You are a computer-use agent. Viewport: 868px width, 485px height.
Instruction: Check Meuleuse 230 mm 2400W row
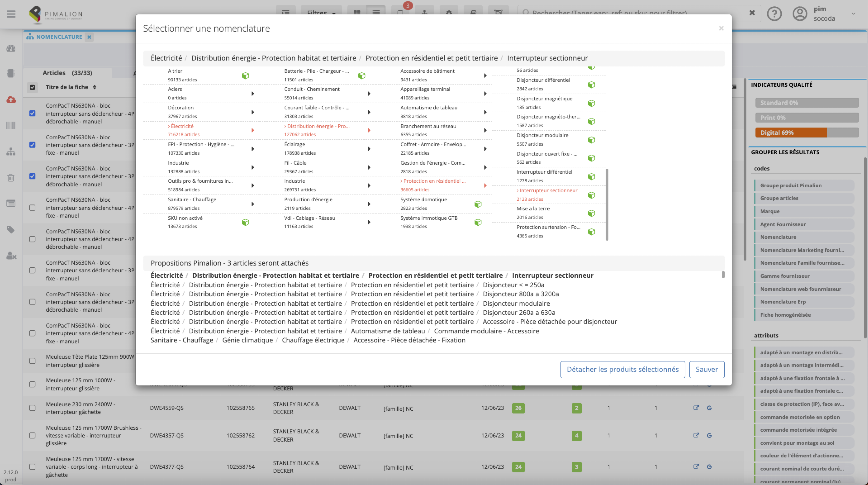(x=32, y=408)
